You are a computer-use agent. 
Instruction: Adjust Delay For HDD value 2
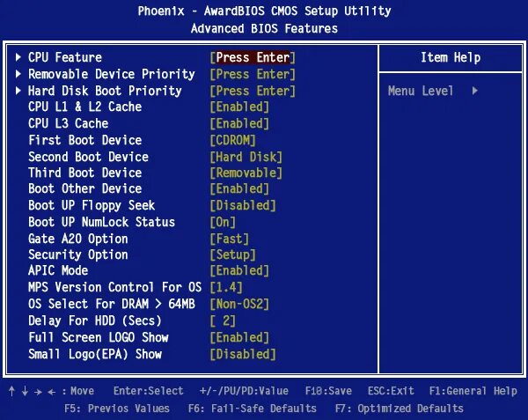click(223, 321)
